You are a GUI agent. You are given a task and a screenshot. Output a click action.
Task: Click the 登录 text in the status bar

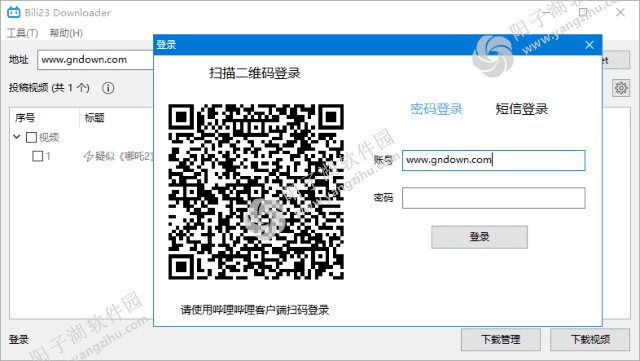point(19,339)
